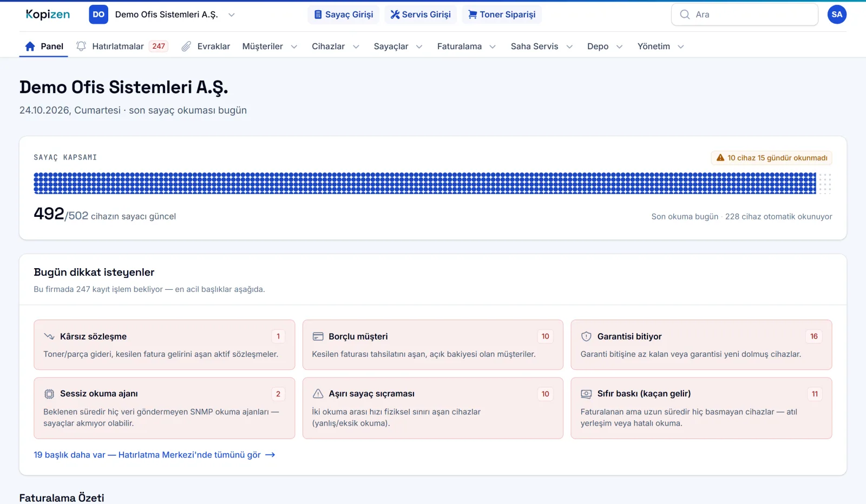Expand the Saha Servis menu
This screenshot has height=504, width=866.
coord(542,47)
